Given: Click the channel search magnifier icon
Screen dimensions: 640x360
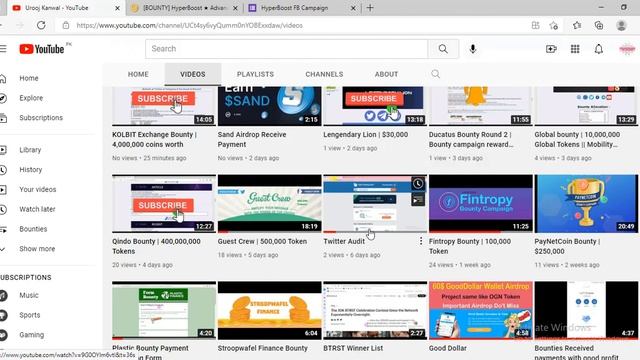Looking at the screenshot, I should [x=436, y=74].
